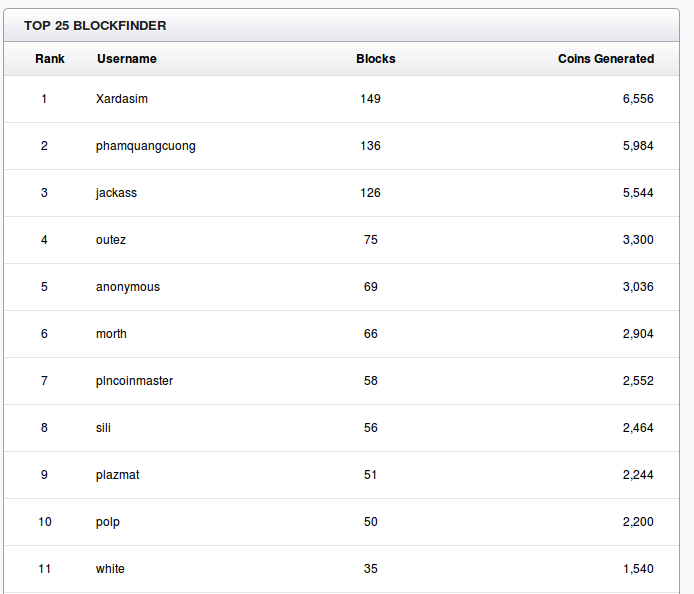Select the white username at rank 11
The width and height of the screenshot is (694, 594).
(x=110, y=569)
